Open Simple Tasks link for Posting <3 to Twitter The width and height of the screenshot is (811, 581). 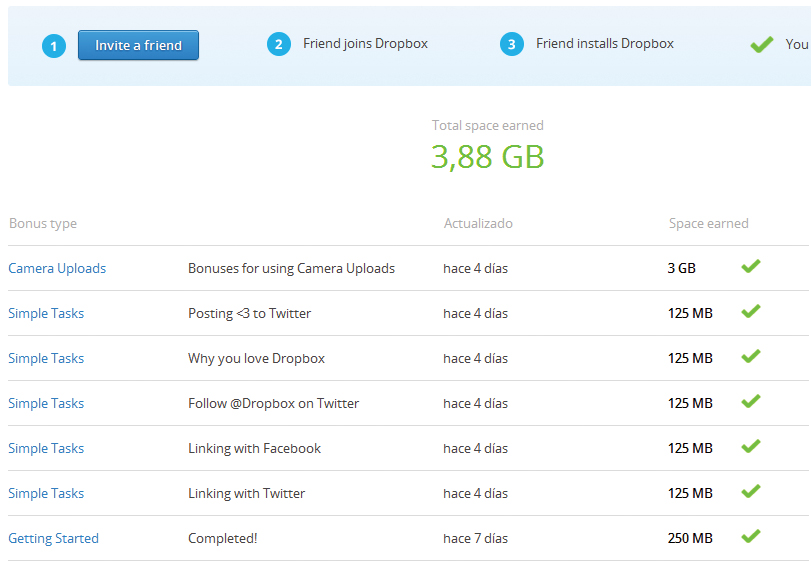click(46, 314)
